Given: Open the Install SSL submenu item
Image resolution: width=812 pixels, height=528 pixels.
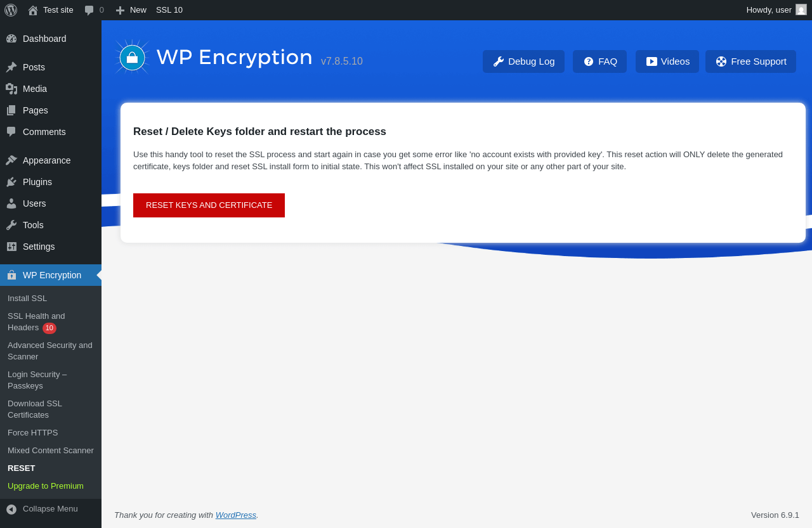Looking at the screenshot, I should tap(27, 299).
